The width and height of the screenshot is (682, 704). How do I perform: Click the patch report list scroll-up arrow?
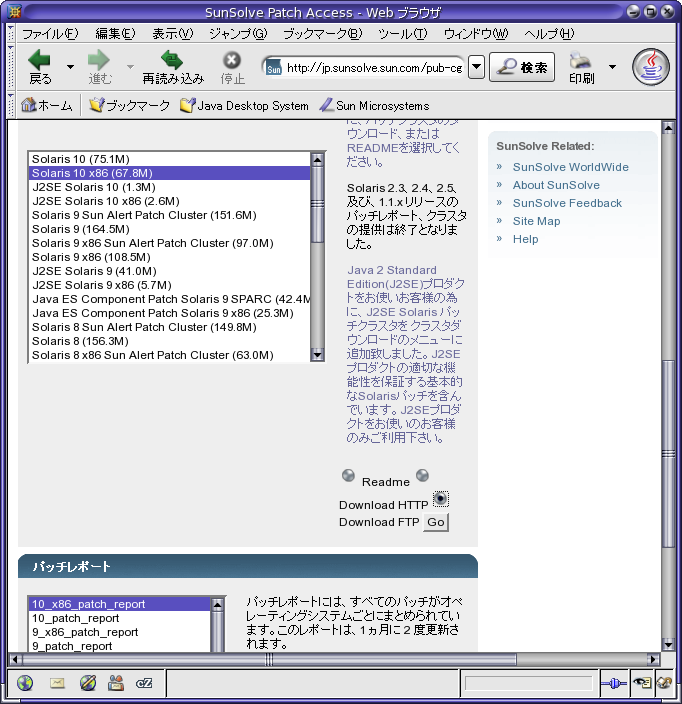(217, 605)
